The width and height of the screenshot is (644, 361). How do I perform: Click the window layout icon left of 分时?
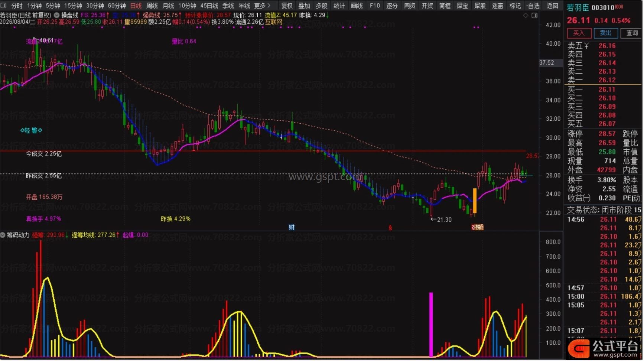[x=4, y=6]
